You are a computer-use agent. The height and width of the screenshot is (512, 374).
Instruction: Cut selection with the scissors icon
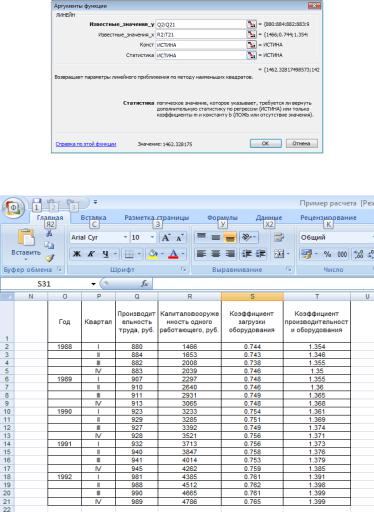click(49, 234)
